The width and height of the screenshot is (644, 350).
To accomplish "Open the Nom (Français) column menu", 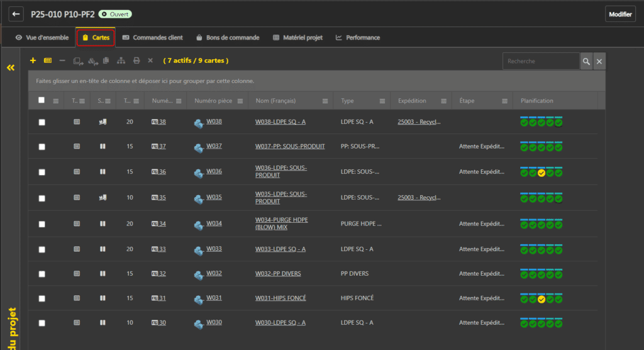I will click(x=325, y=101).
